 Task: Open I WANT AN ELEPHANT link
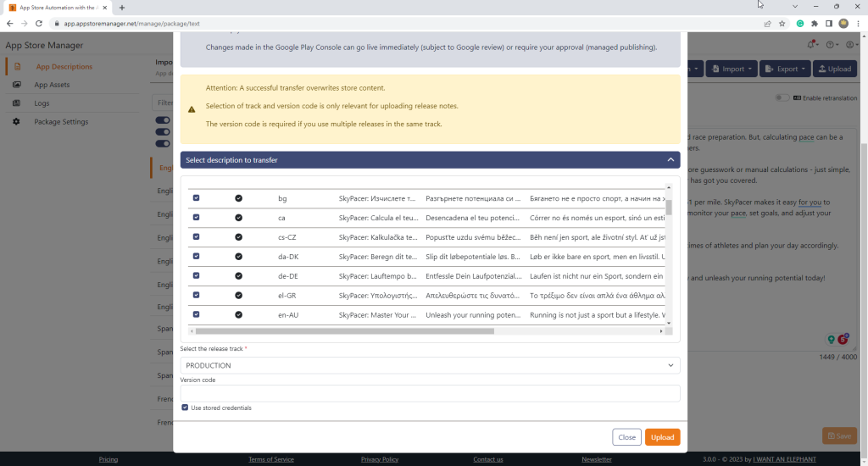click(x=784, y=459)
